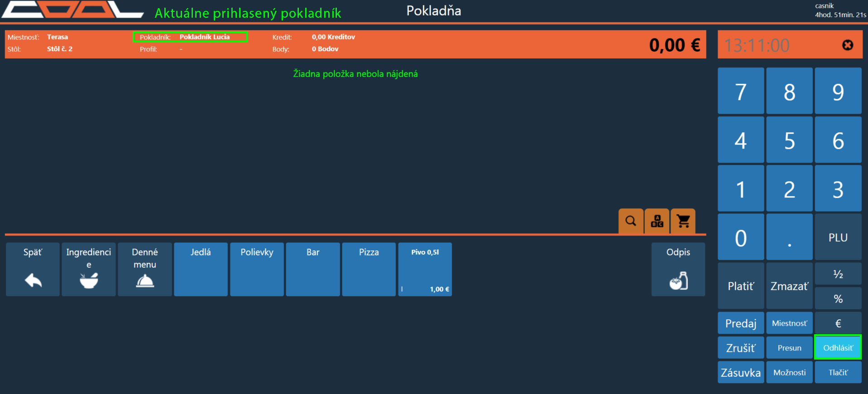This screenshot has height=394, width=868.
Task: Open the Zásuvka cash drawer
Action: pos(740,372)
